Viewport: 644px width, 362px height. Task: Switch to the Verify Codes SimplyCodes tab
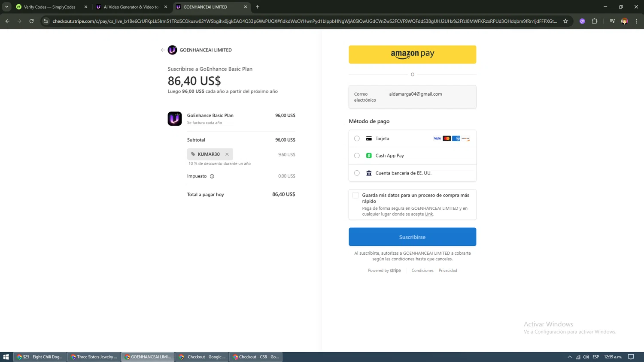49,7
